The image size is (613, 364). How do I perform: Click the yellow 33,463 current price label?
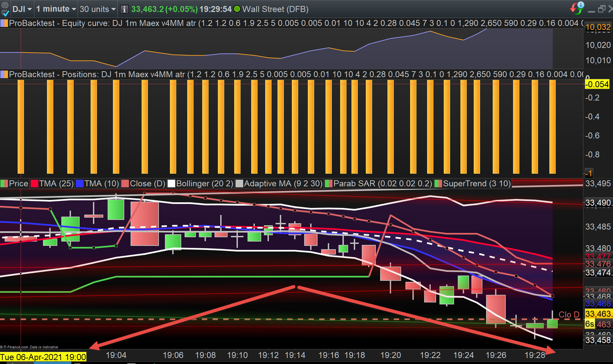(x=598, y=314)
